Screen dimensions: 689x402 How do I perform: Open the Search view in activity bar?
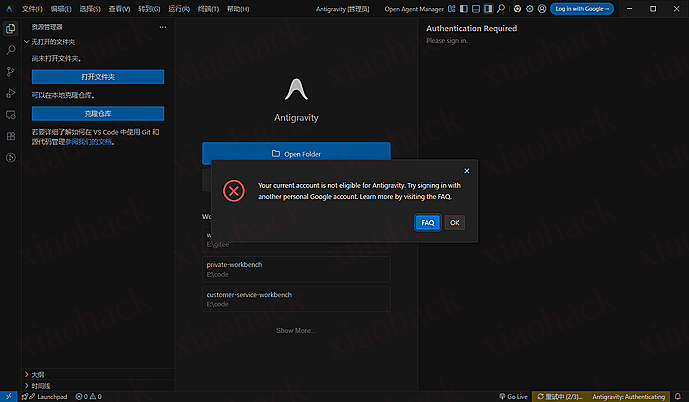[10, 50]
